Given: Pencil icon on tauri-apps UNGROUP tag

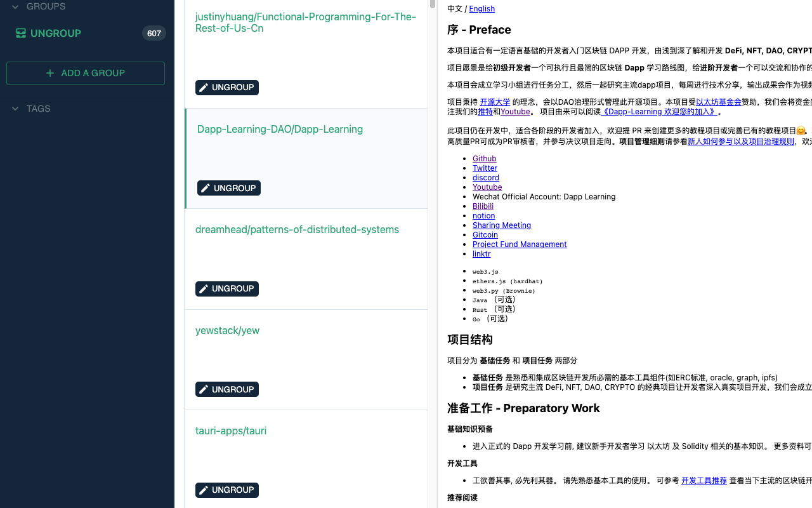Looking at the screenshot, I should 203,490.
